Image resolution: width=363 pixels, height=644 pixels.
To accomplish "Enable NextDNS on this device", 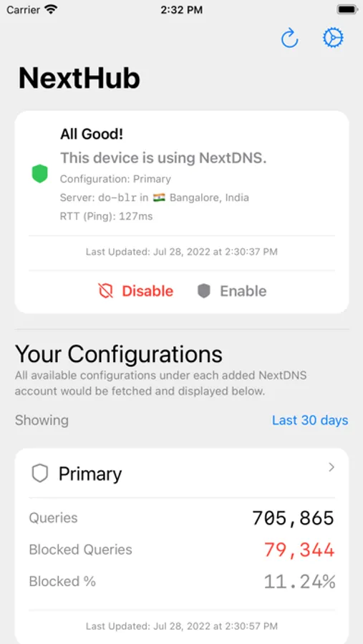I will [232, 291].
